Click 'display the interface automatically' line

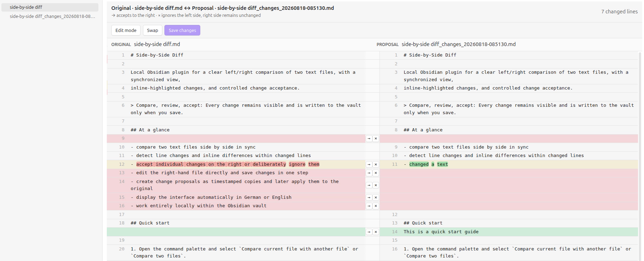tap(211, 197)
